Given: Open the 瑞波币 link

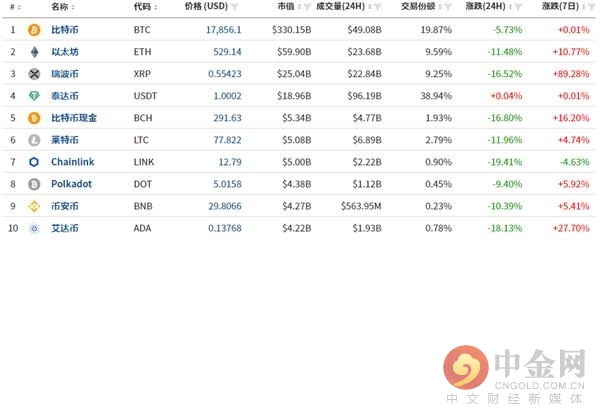Looking at the screenshot, I should pos(65,74).
